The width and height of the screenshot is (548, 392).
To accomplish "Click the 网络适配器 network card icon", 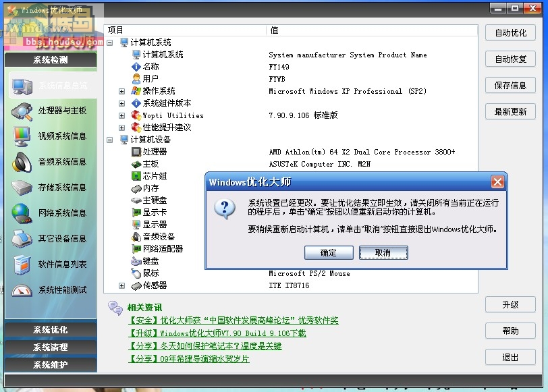I will [x=136, y=249].
